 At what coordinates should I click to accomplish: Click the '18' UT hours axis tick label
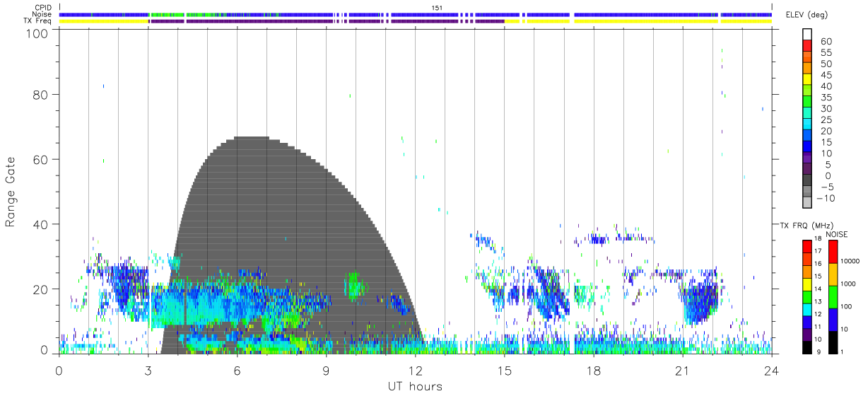(593, 370)
